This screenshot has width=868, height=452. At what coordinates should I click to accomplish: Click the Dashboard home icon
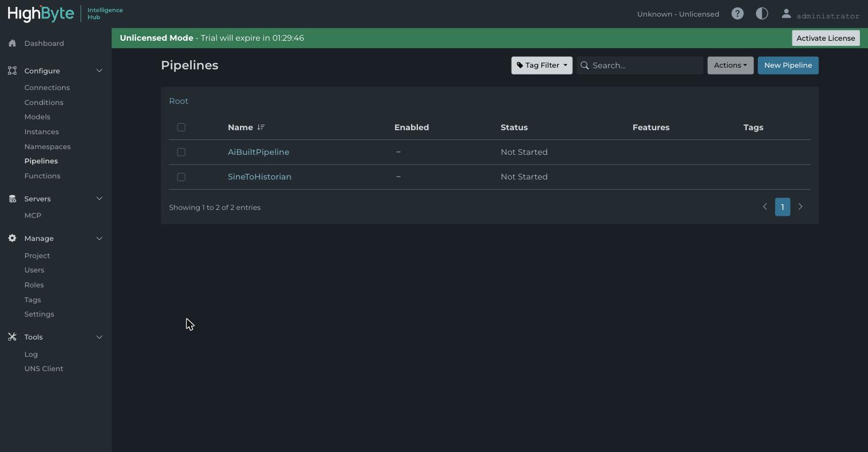coord(12,43)
